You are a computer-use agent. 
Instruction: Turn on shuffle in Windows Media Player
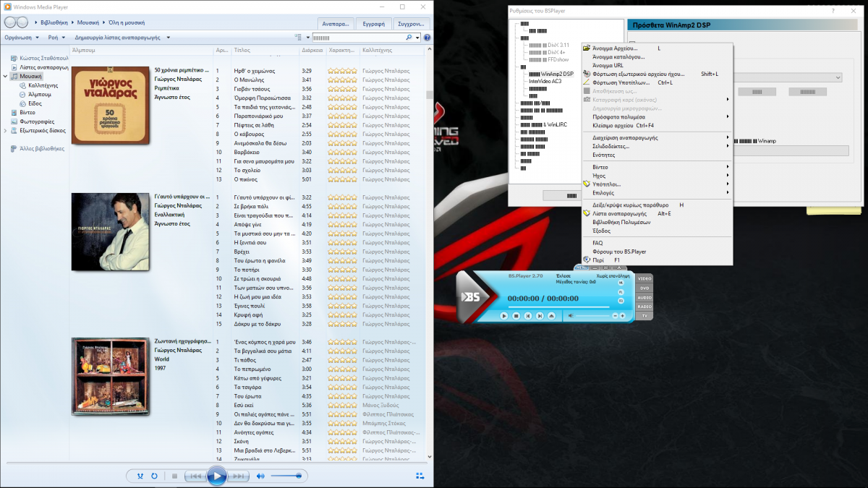point(140,476)
